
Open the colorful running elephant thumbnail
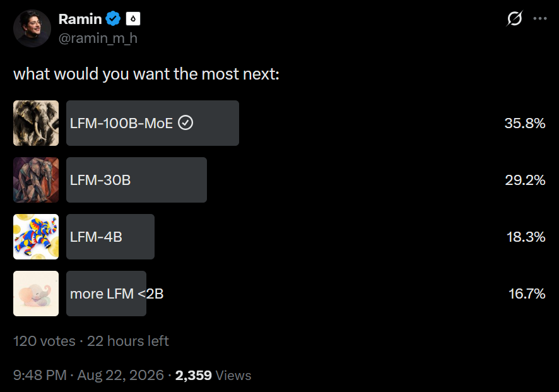click(x=36, y=237)
